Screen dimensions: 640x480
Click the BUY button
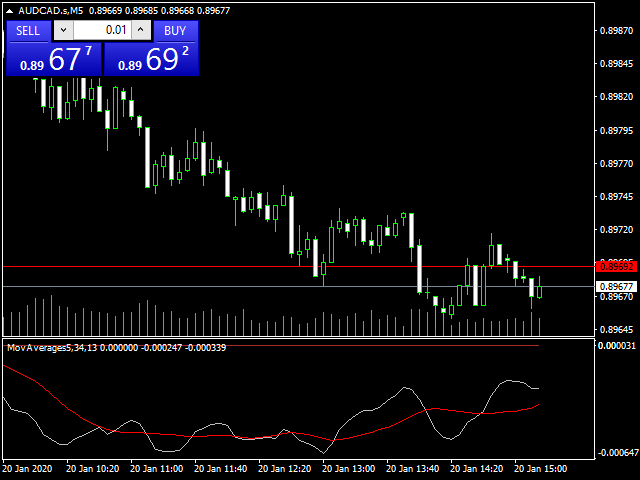(x=175, y=31)
